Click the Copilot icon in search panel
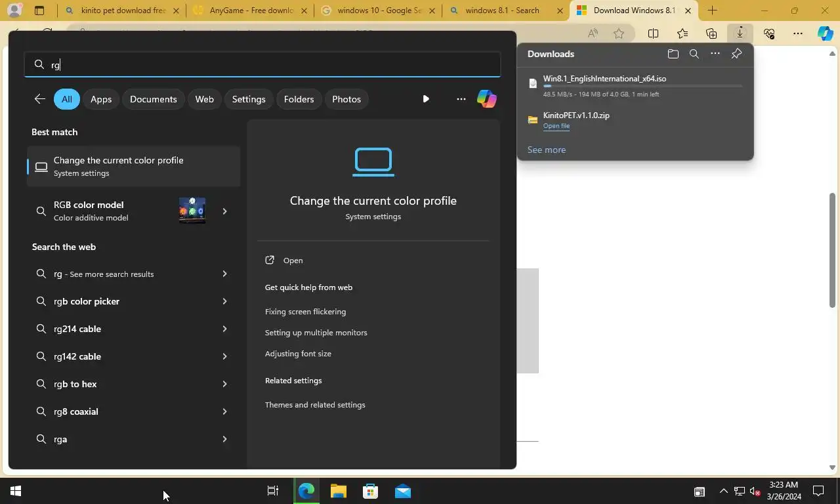This screenshot has width=840, height=504. pos(486,99)
